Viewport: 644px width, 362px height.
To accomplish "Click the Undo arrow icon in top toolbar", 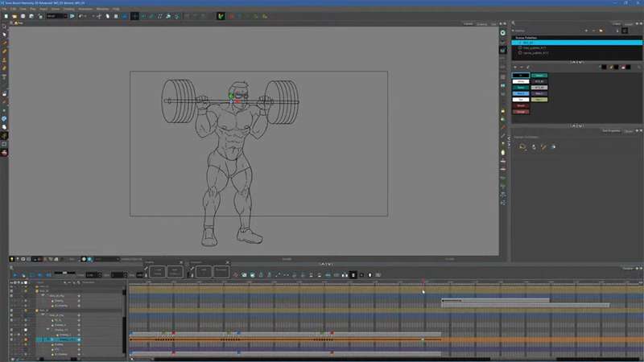I will pos(81,16).
